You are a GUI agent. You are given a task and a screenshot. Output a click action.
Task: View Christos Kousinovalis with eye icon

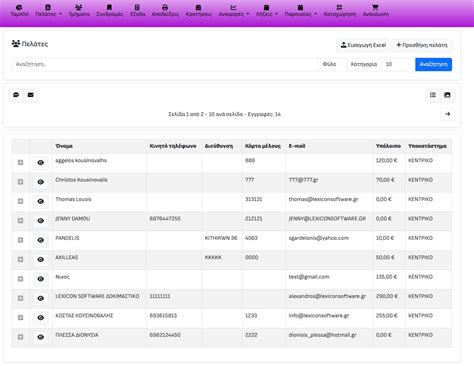pos(41,182)
